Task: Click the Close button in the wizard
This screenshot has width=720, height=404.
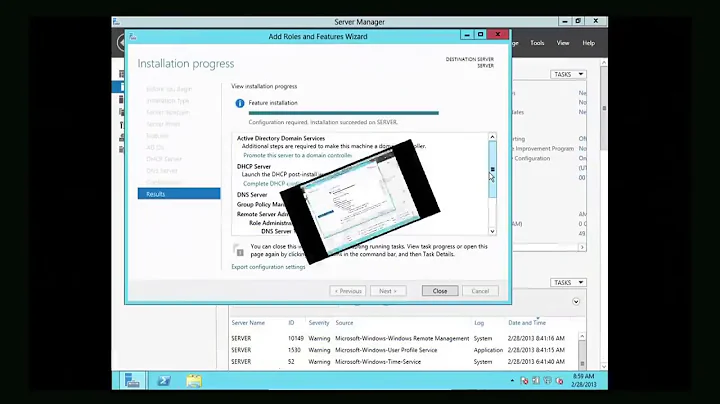Action: point(440,291)
